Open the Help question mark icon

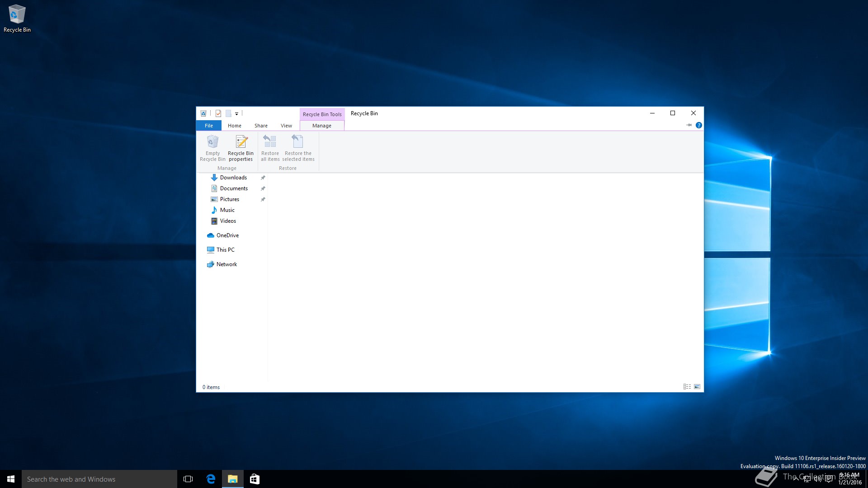(x=699, y=125)
